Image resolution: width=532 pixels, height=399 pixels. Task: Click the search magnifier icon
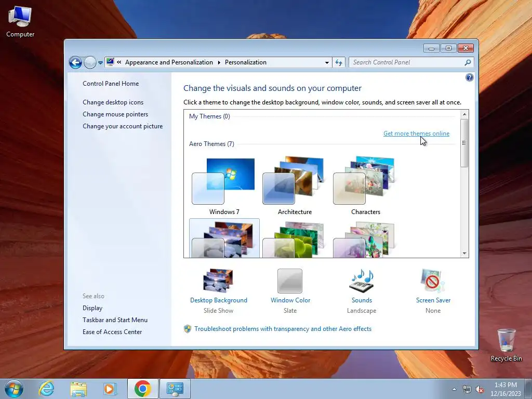[468, 62]
